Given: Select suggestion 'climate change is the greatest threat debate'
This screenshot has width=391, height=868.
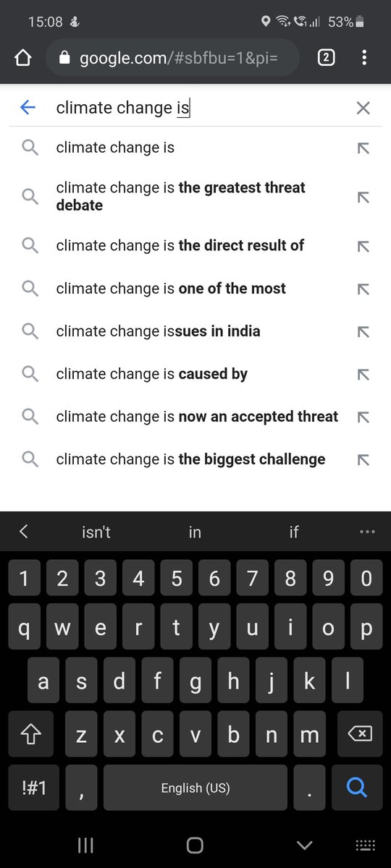Looking at the screenshot, I should pos(195,196).
